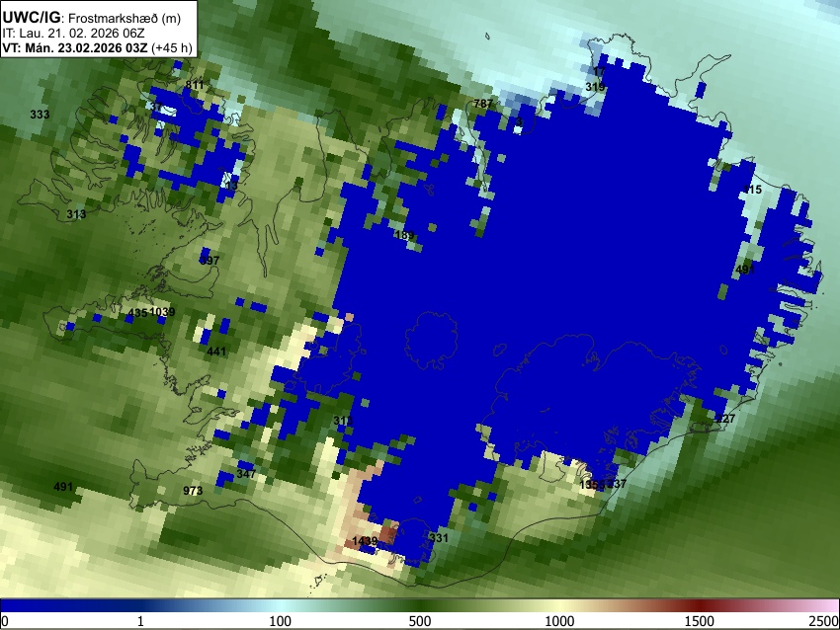Click the "1439" value label on the map
This screenshot has height=630, width=840.
click(365, 541)
